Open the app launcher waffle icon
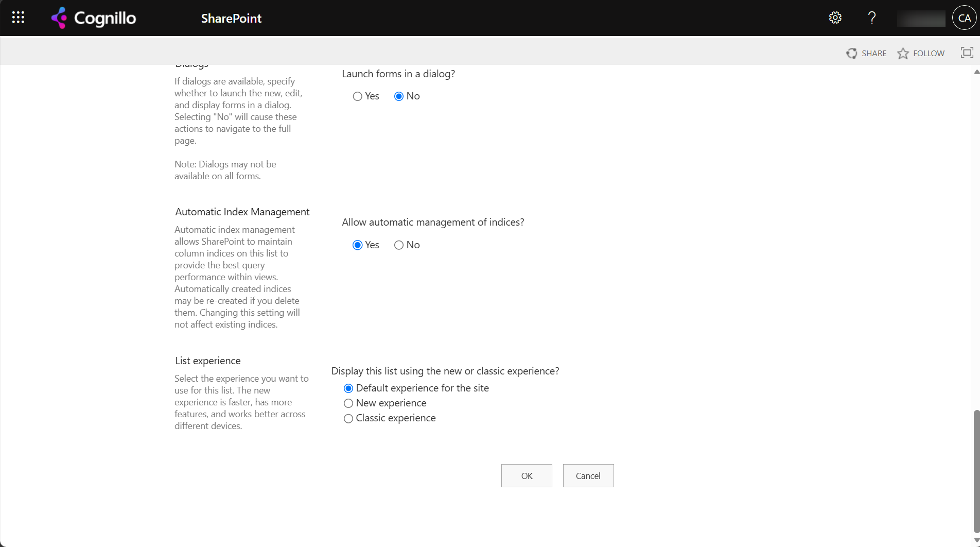The image size is (980, 547). (18, 18)
